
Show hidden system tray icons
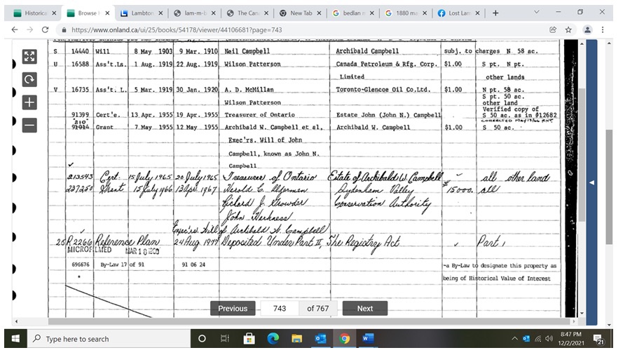[x=515, y=339]
